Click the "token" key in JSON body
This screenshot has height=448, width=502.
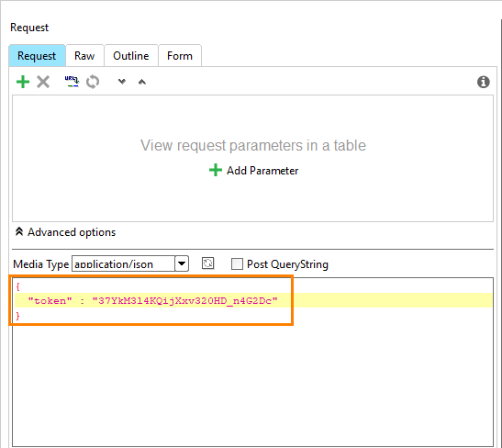coord(50,301)
